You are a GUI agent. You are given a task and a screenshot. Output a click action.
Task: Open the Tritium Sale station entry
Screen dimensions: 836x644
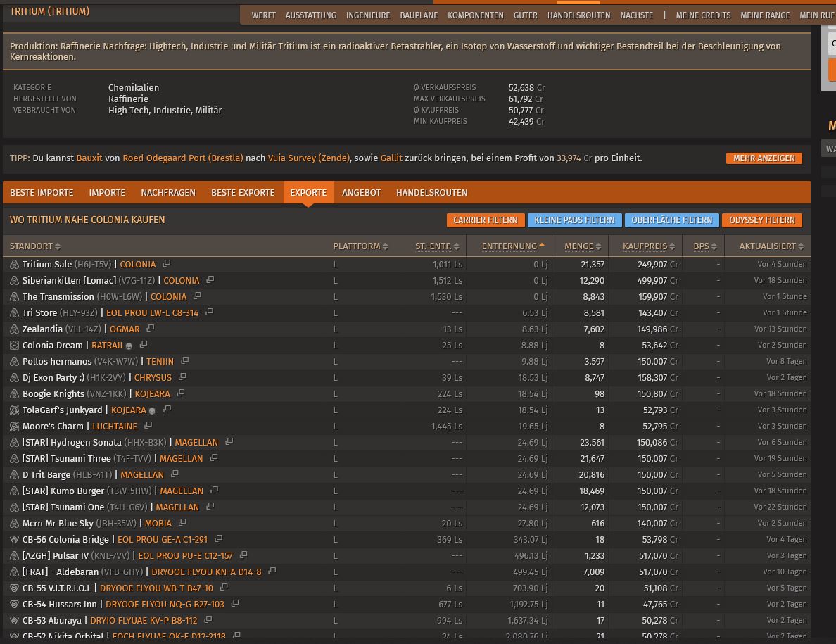click(x=47, y=265)
